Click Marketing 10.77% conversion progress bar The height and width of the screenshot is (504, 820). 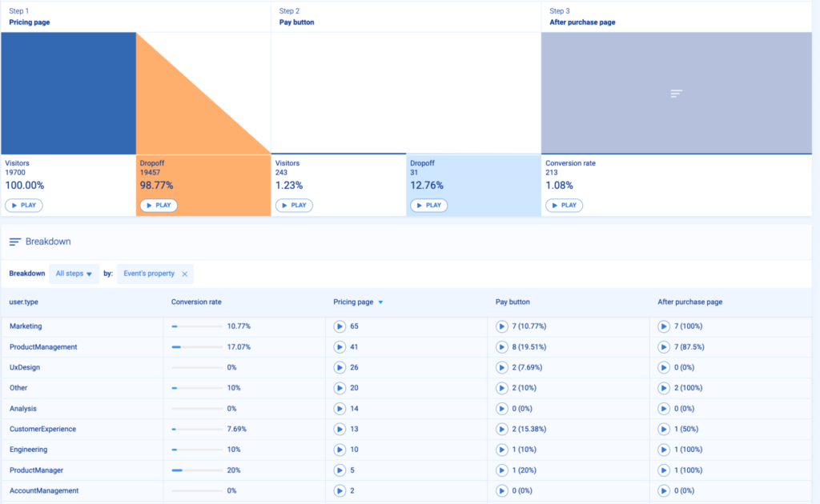click(197, 326)
